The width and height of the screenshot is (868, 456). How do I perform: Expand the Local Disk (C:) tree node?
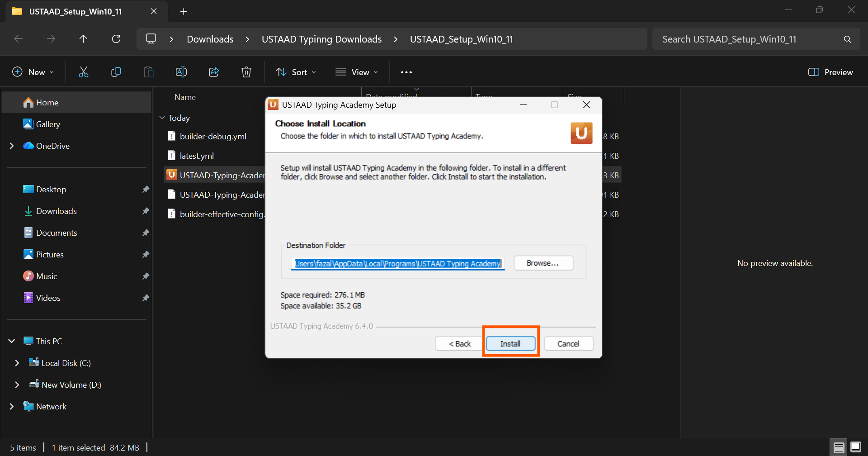pyautogui.click(x=17, y=363)
